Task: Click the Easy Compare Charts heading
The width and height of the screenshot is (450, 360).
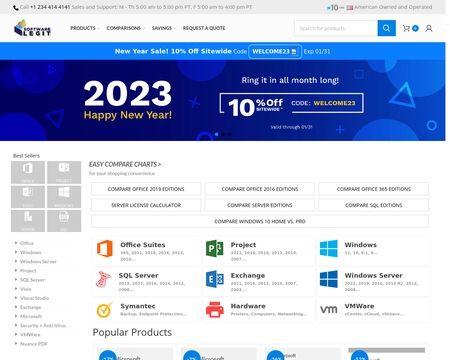Action: [125, 164]
